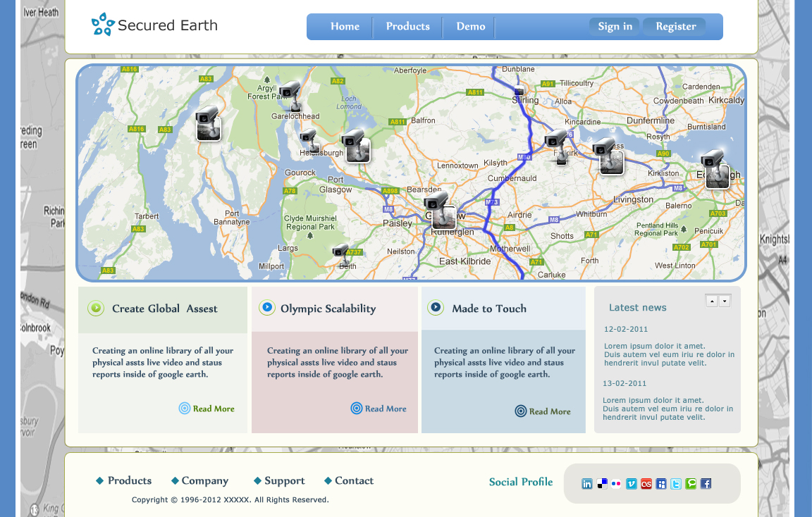
Task: Click the Sign in button
Action: pos(615,26)
